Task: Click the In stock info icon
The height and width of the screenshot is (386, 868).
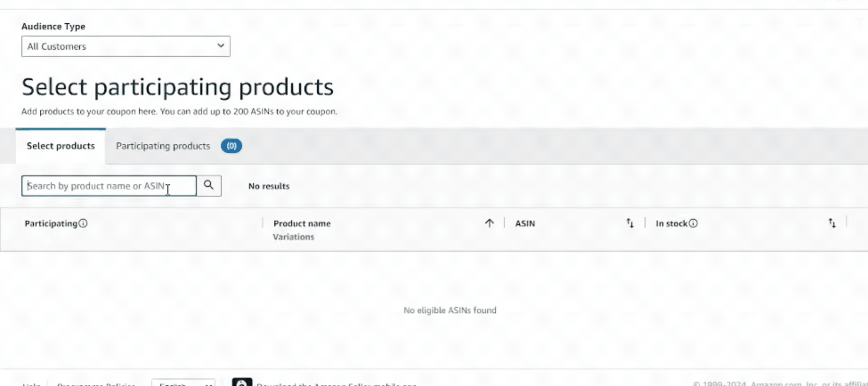Action: [x=693, y=223]
